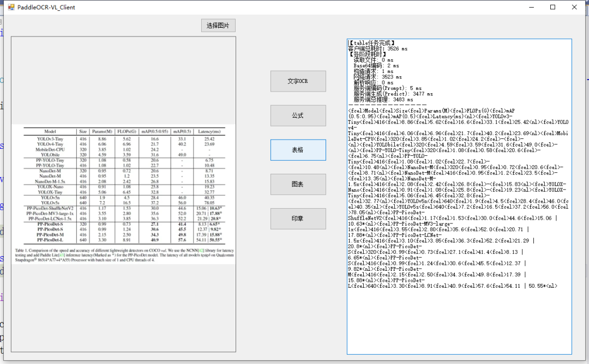Click the 【table任务完成】 line
This screenshot has width=589, height=364.
tap(371, 43)
